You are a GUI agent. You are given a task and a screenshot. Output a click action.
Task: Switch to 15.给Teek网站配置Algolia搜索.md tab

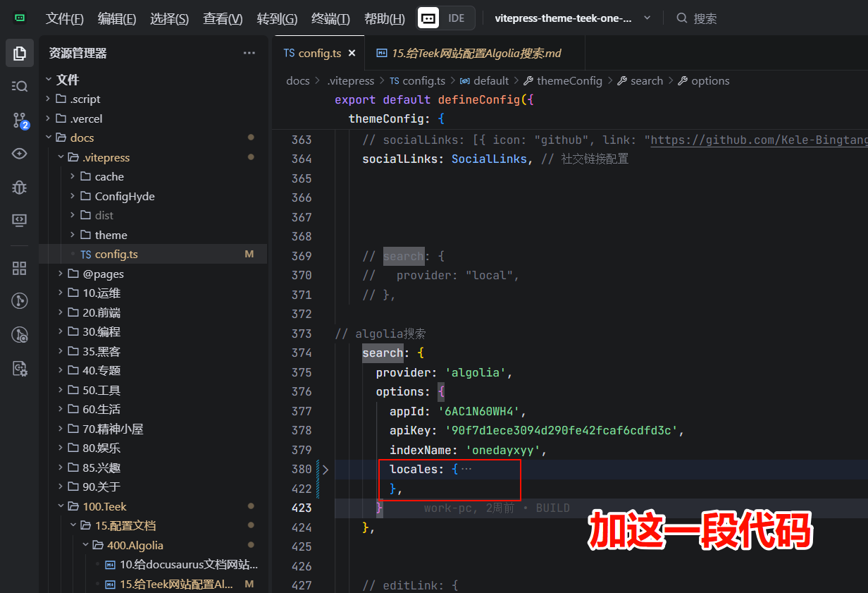[x=476, y=53]
